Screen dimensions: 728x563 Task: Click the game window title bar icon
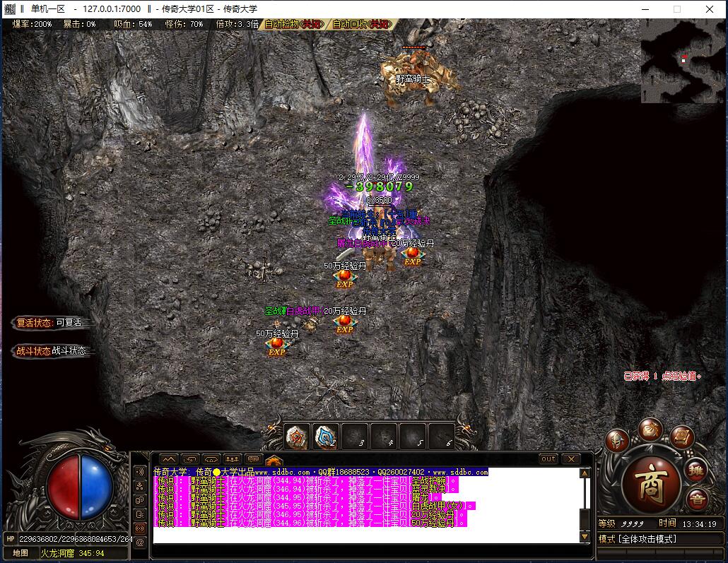click(9, 8)
